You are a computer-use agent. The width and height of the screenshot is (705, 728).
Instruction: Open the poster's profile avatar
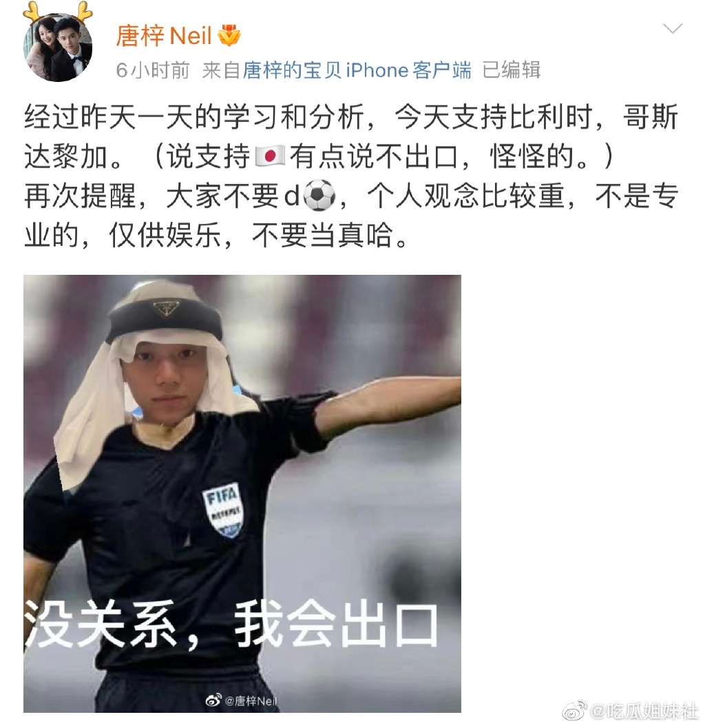(58, 47)
